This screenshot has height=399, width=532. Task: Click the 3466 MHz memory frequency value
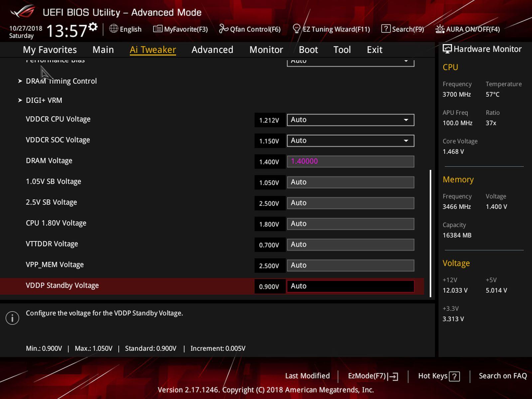pyautogui.click(x=457, y=207)
